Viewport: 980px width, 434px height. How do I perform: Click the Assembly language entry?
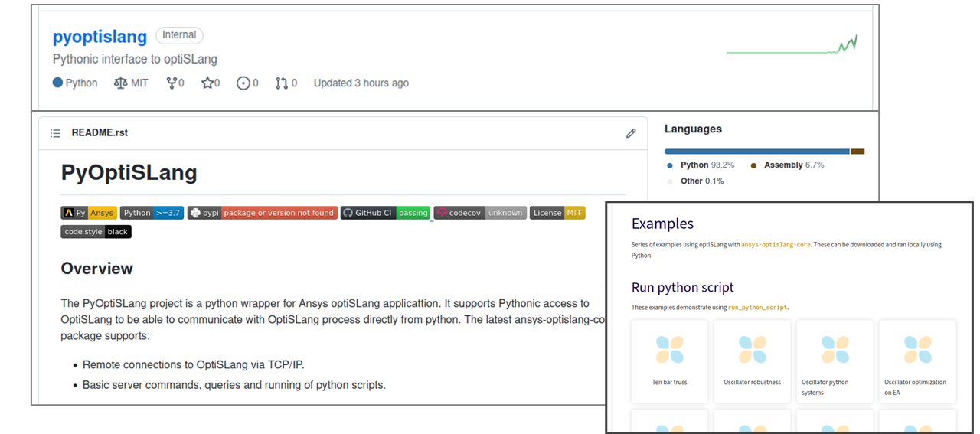[782, 165]
